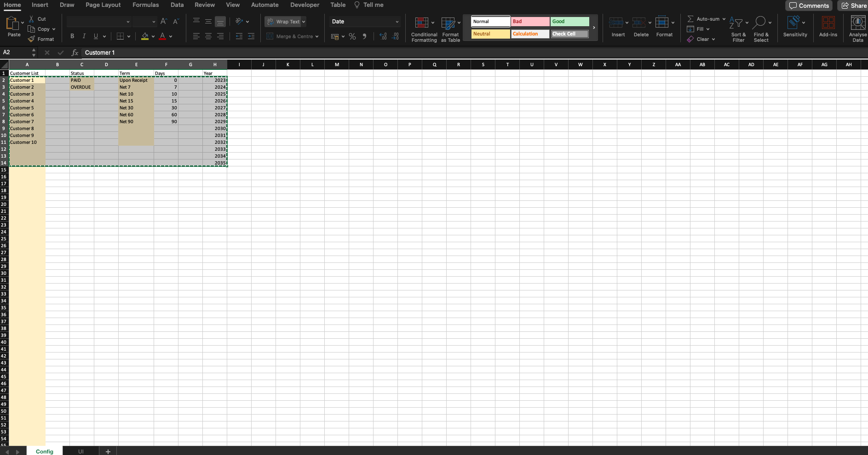Image resolution: width=868 pixels, height=455 pixels.
Task: Toggle bold formatting
Action: (72, 36)
